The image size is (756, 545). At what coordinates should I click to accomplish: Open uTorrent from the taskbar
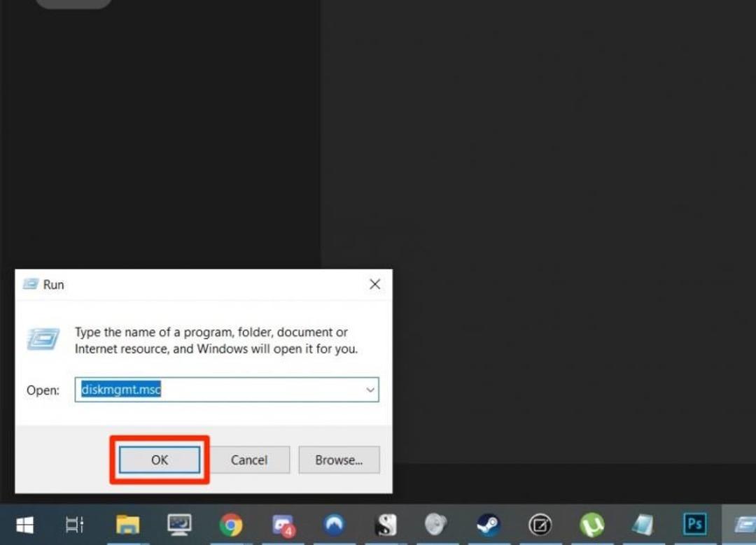click(592, 525)
